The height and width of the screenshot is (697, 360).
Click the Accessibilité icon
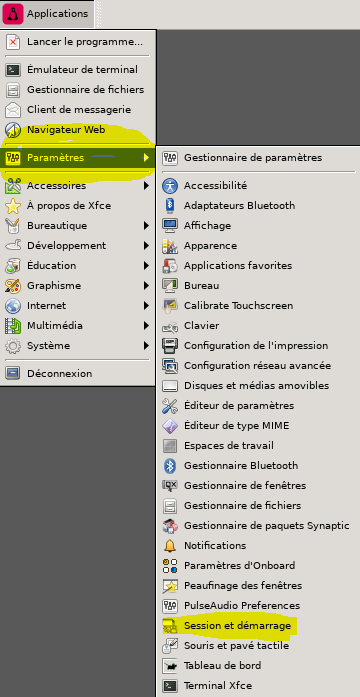[170, 185]
